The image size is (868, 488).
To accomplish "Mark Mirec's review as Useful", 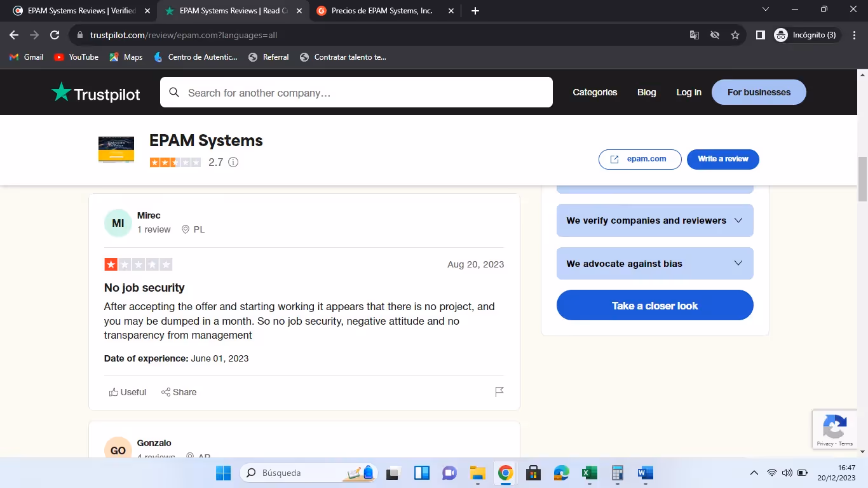I will coord(127,392).
